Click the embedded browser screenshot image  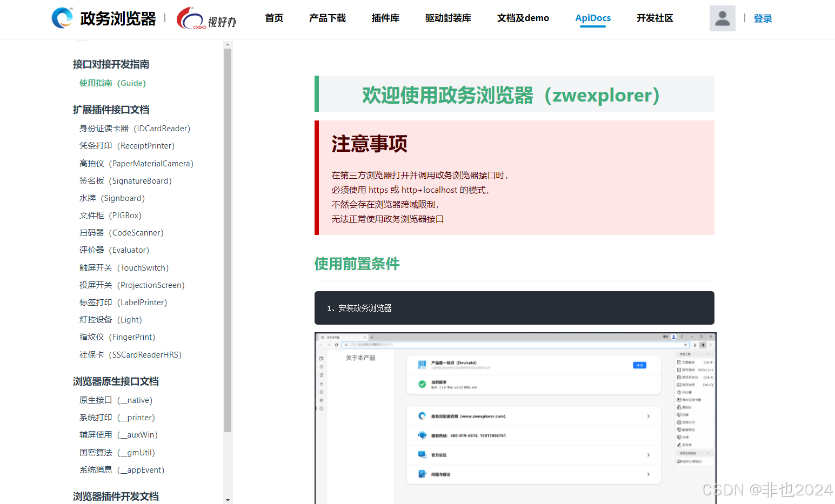click(x=516, y=418)
